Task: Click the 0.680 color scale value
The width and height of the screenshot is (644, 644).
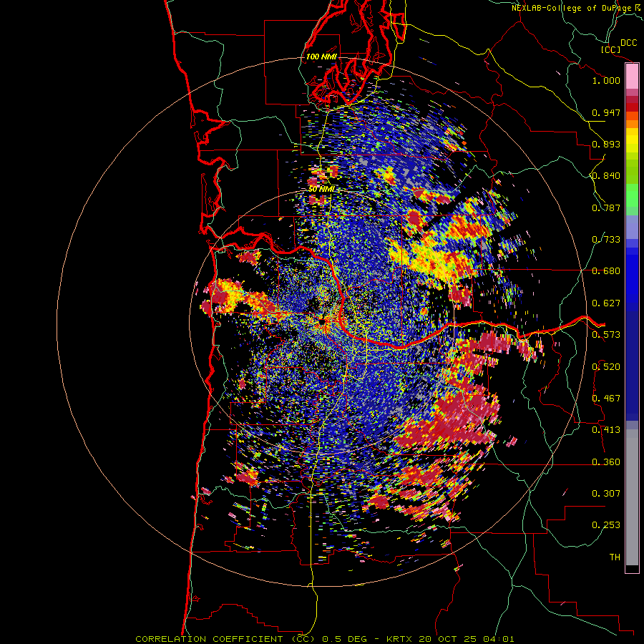Action: (606, 271)
